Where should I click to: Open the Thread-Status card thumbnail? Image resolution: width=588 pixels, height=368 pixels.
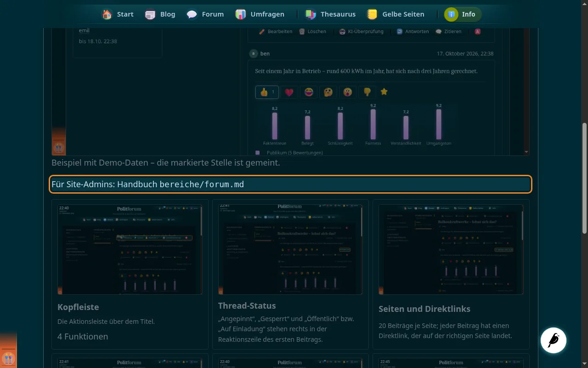(290, 250)
